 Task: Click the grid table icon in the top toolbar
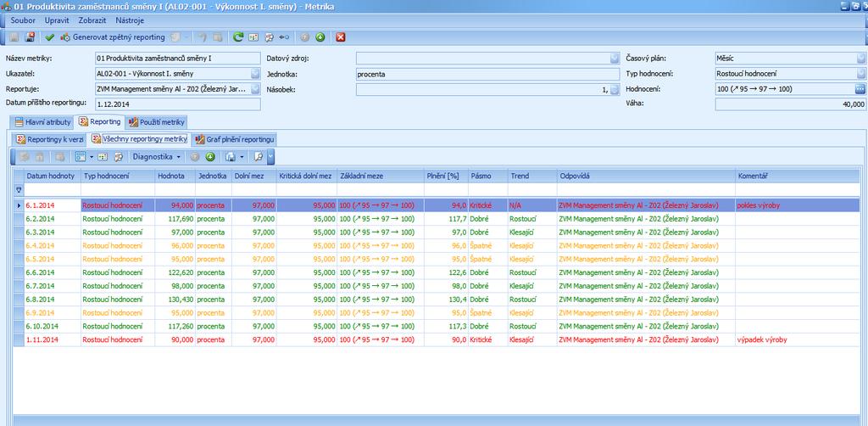click(x=253, y=37)
